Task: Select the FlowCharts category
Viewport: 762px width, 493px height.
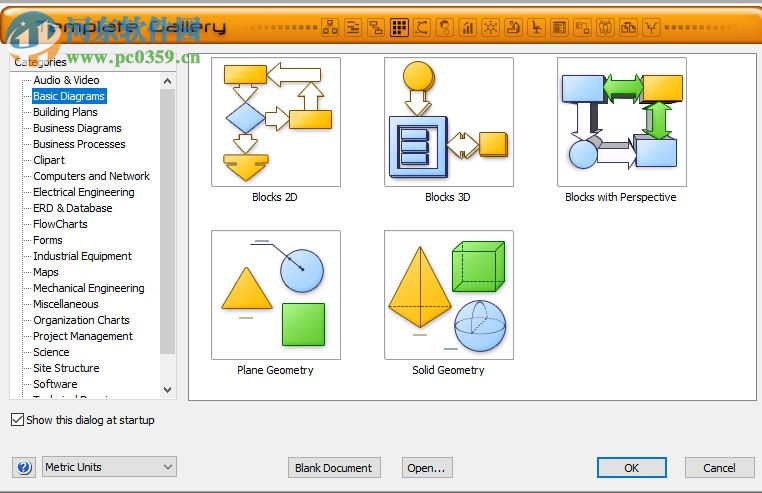Action: point(60,224)
